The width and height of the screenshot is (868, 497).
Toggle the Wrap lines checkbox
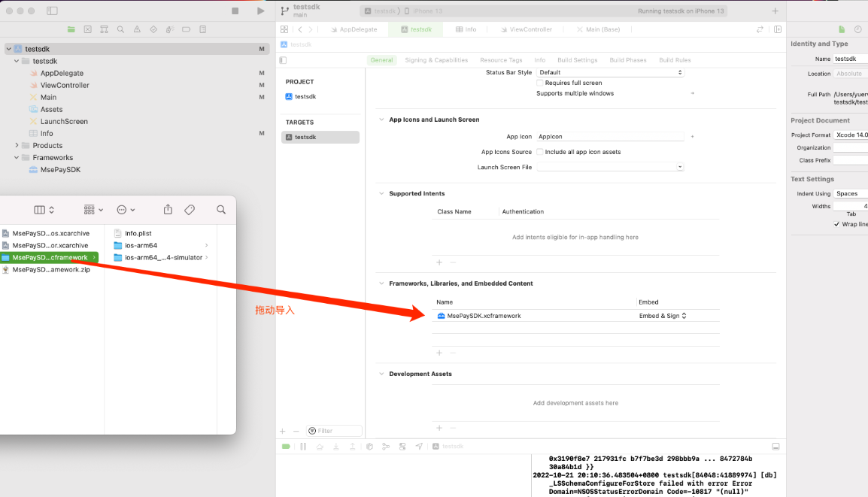tap(836, 224)
